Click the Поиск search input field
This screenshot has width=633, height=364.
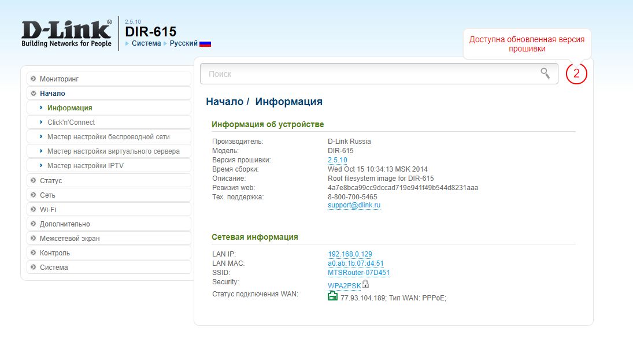[379, 74]
